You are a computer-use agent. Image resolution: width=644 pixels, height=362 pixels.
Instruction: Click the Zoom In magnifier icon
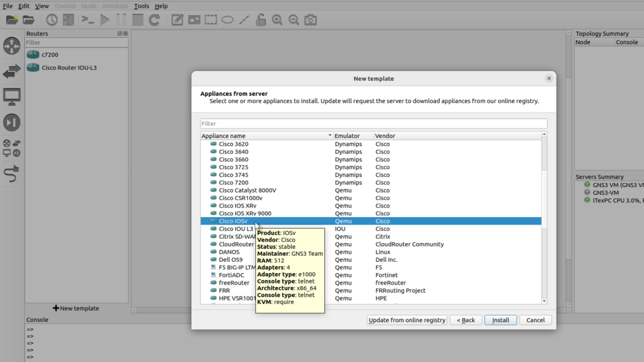point(277,20)
